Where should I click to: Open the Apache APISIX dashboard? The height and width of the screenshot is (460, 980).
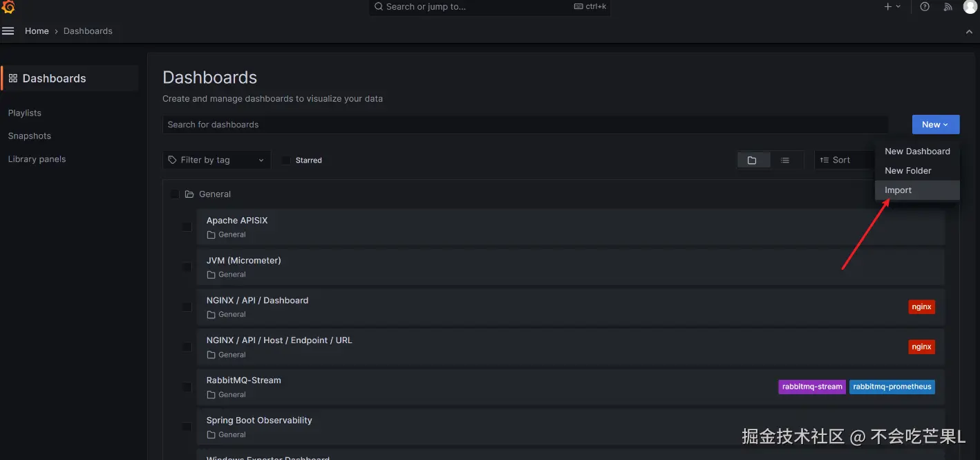(x=237, y=221)
